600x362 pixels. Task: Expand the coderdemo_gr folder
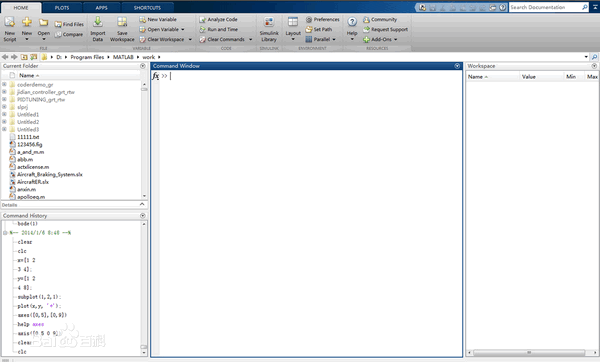point(4,85)
